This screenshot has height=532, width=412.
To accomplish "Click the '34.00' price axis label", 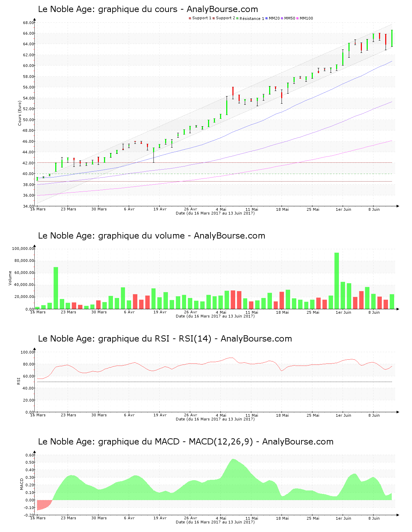I will click(x=28, y=206).
